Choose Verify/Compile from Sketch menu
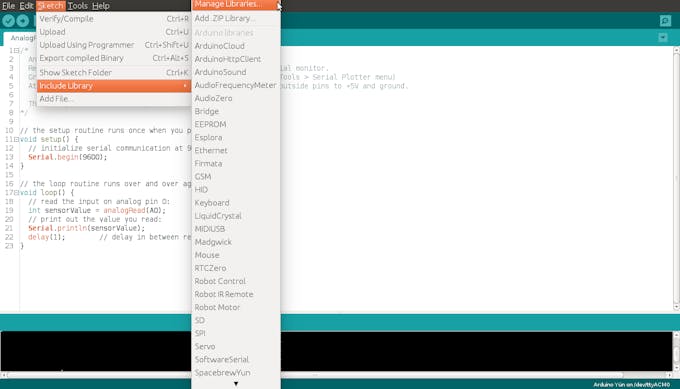 114,19
